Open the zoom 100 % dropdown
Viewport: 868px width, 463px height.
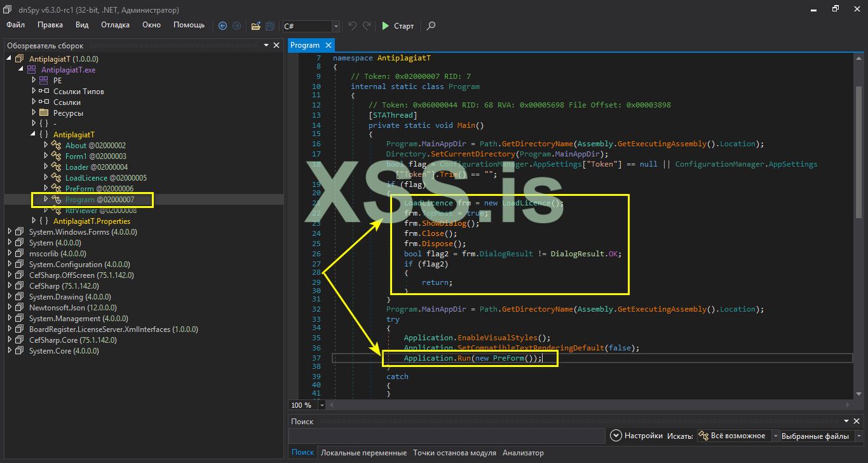322,405
